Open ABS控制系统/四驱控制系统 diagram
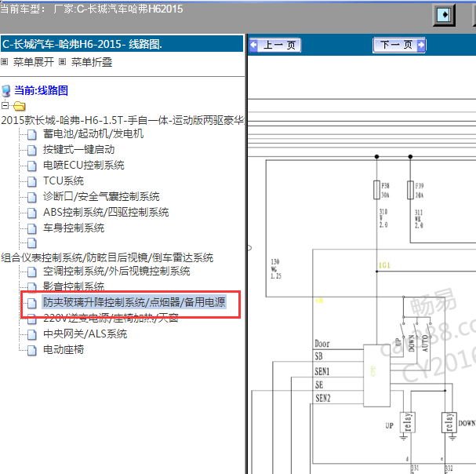Screen dimensions: 476x474 pyautogui.click(x=106, y=212)
